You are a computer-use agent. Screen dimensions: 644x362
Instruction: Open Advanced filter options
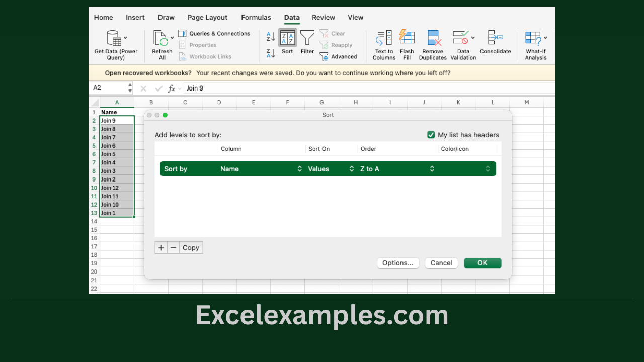(x=339, y=56)
